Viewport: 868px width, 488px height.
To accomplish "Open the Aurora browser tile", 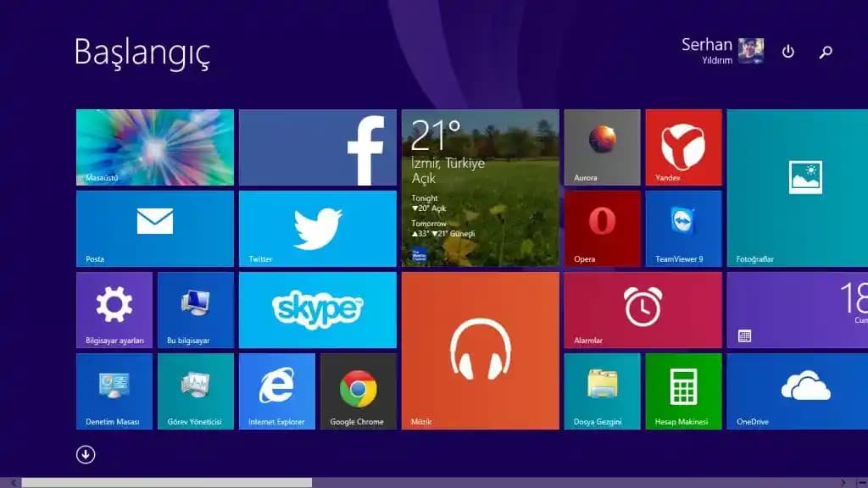I will coord(602,147).
